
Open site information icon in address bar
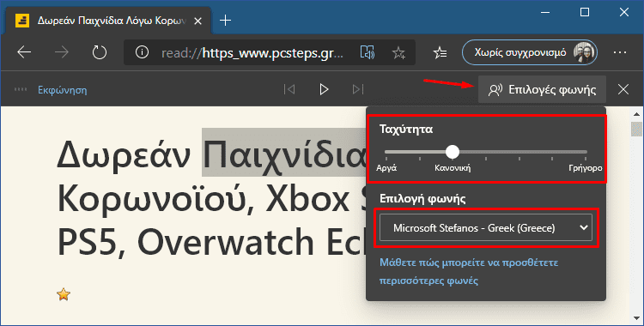pyautogui.click(x=142, y=52)
